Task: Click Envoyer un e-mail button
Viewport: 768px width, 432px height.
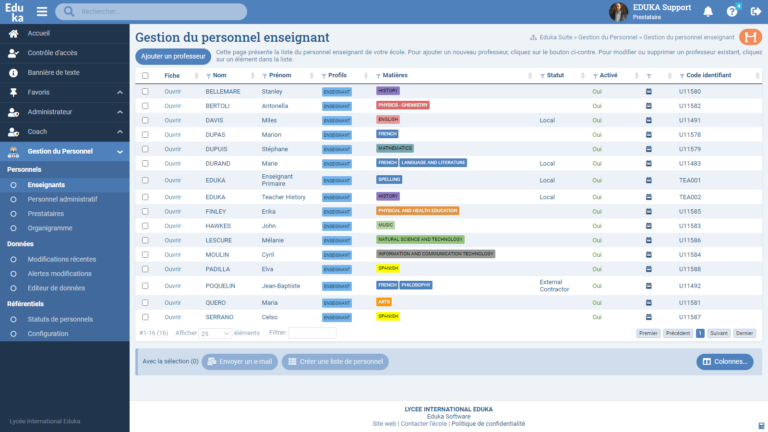Action: [240, 361]
